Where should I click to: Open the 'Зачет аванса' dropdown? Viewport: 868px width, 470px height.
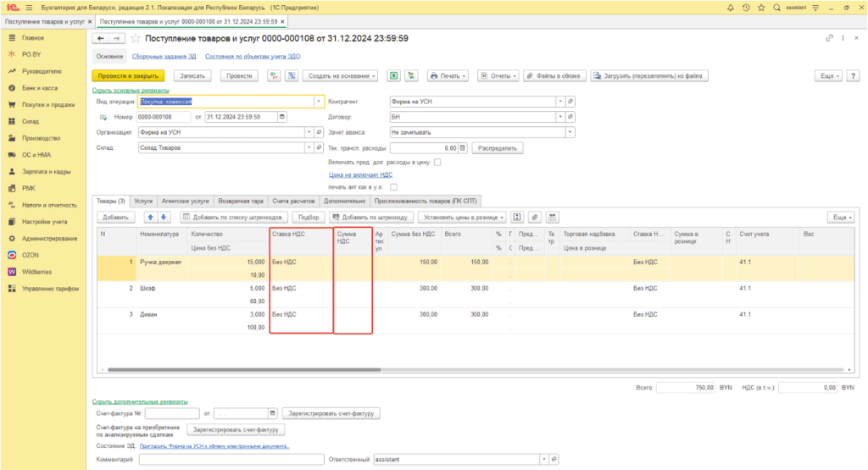570,132
